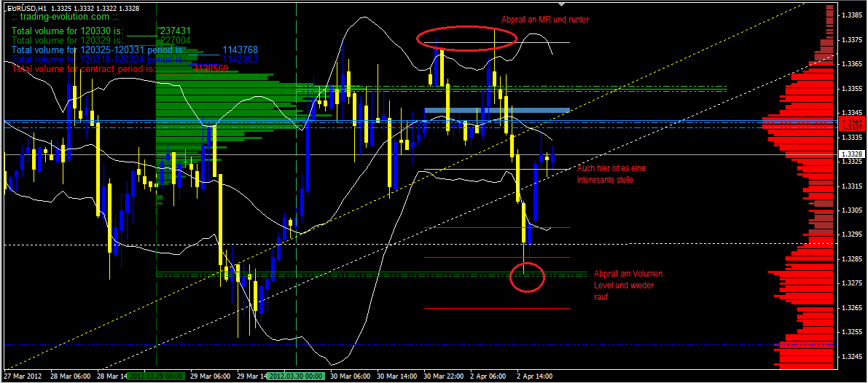Click price scale value 1.3365

click(851, 64)
